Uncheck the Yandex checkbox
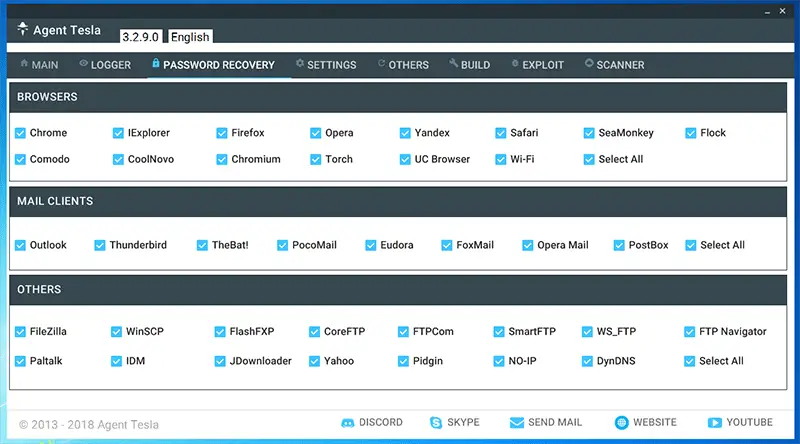The image size is (800, 444). point(405,133)
